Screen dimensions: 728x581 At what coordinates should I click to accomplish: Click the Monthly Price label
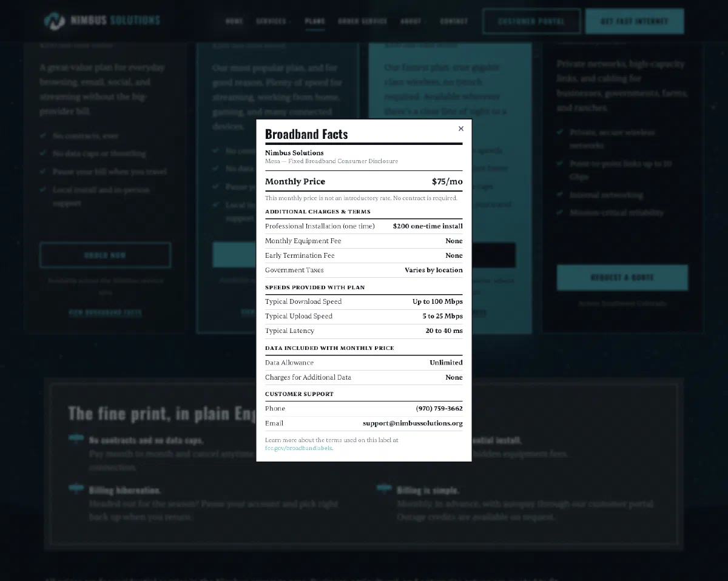(x=295, y=181)
